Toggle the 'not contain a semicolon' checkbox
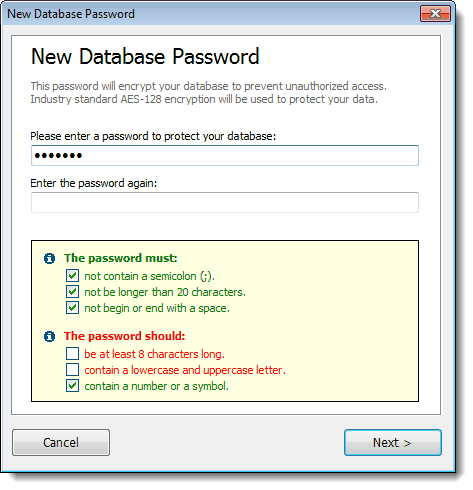 tap(72, 276)
